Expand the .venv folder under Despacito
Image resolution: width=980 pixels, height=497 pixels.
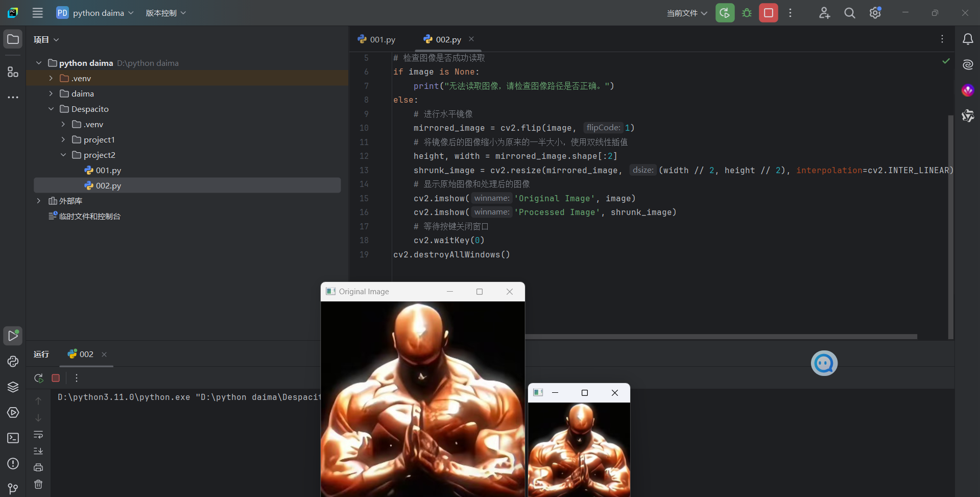pos(63,124)
